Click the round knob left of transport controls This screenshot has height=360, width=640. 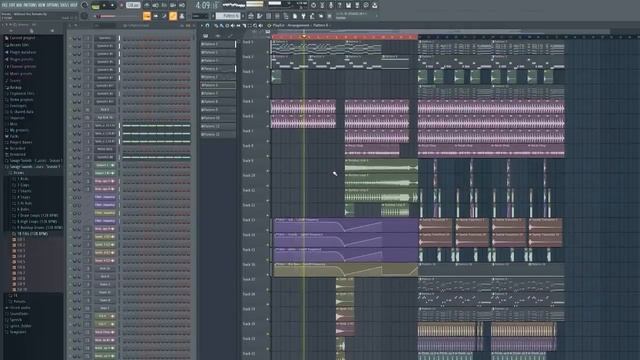tap(84, 5)
